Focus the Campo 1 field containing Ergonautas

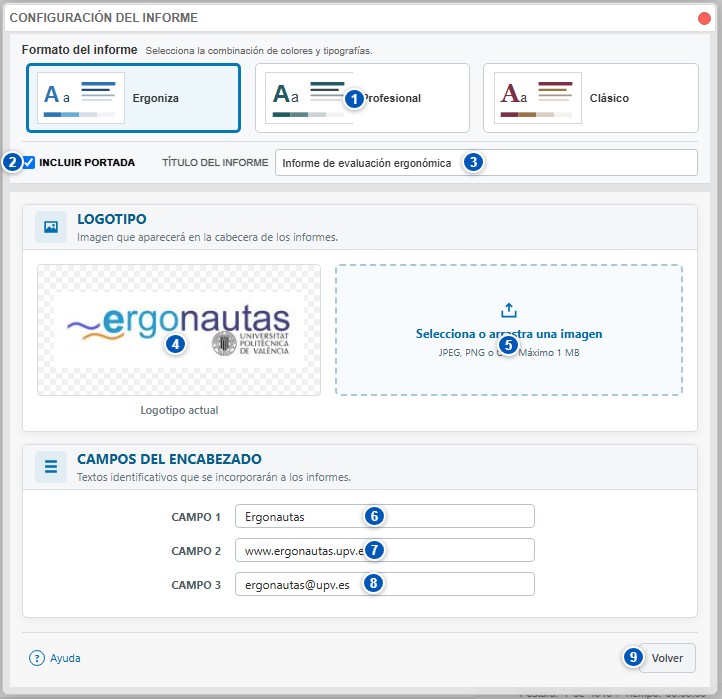[385, 516]
